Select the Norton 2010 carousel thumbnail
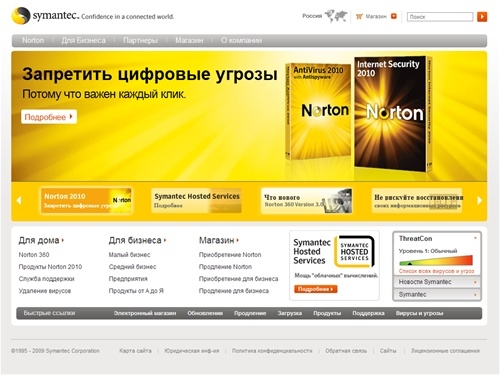 click(x=86, y=200)
